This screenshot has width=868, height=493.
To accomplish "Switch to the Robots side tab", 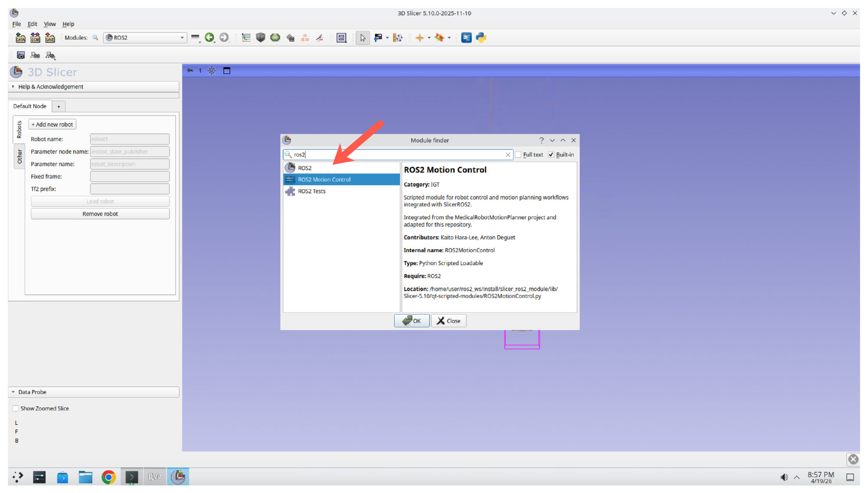I will [19, 129].
